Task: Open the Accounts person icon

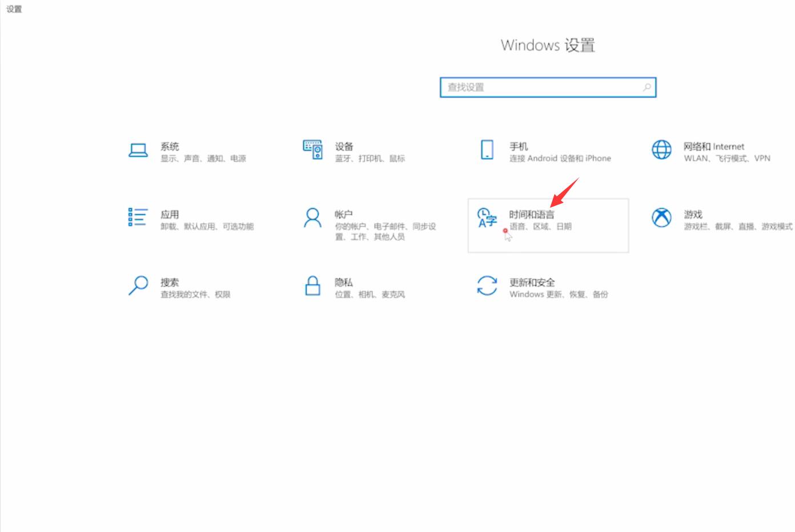Action: tap(312, 217)
